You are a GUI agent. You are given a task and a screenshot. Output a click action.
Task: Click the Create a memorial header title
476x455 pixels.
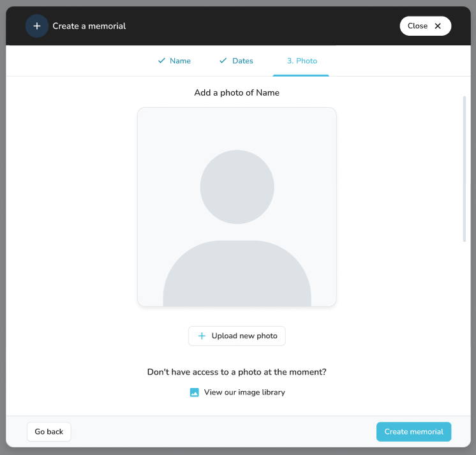point(89,26)
